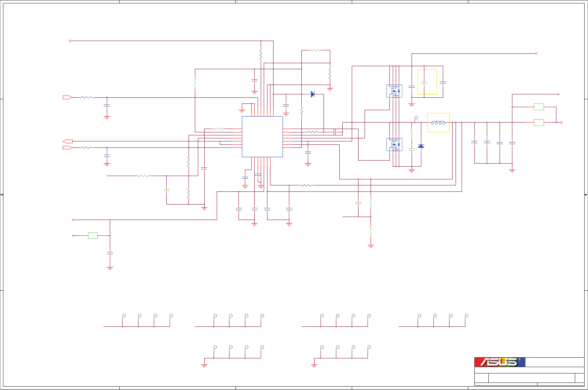This screenshot has width=588, height=390.
Task: Select the blue capacitor left of the yellow capacitor box
Action: point(412,86)
